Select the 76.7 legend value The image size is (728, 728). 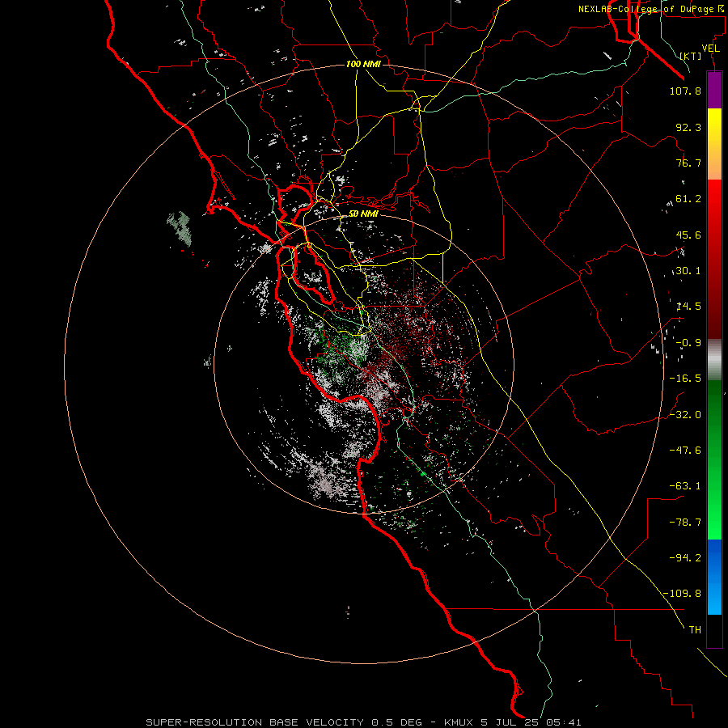click(688, 163)
